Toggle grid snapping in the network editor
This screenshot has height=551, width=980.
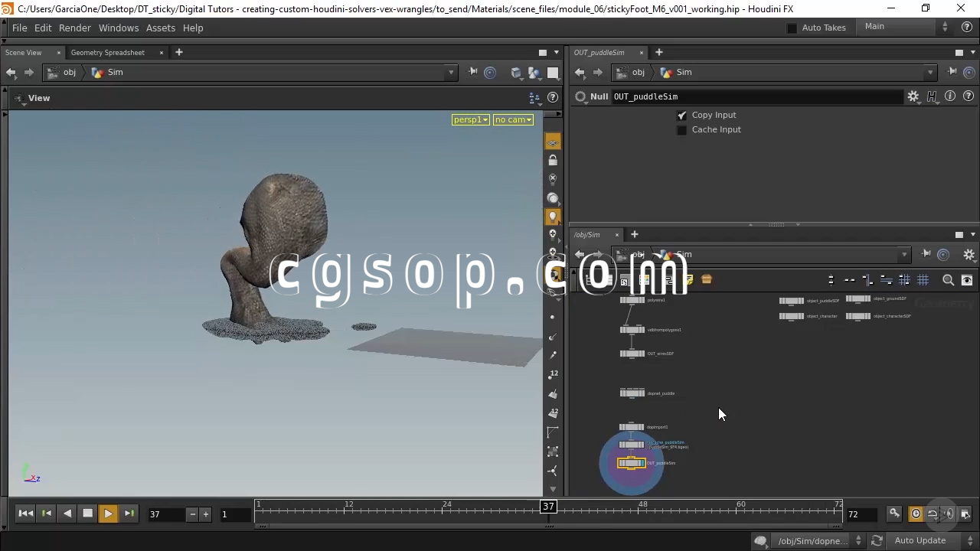click(x=904, y=280)
